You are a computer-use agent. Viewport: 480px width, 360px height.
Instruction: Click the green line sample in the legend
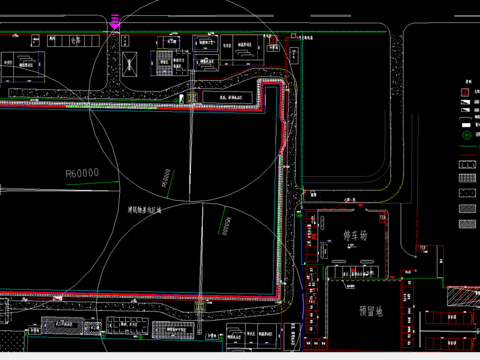[468, 146]
